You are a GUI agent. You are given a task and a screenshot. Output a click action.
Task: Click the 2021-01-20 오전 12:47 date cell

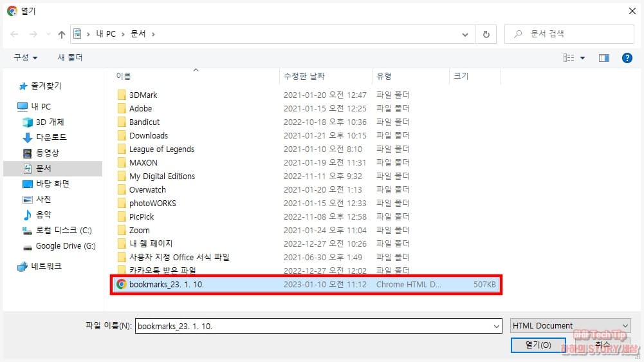pos(325,95)
